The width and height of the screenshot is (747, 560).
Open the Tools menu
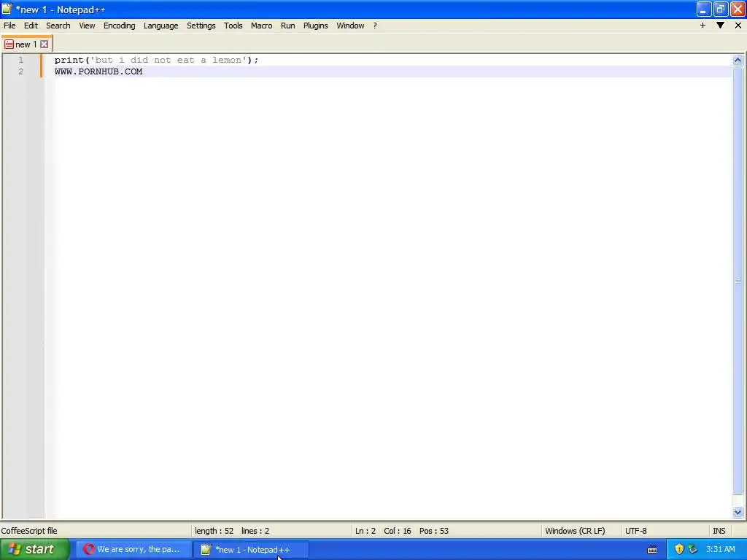pos(233,26)
